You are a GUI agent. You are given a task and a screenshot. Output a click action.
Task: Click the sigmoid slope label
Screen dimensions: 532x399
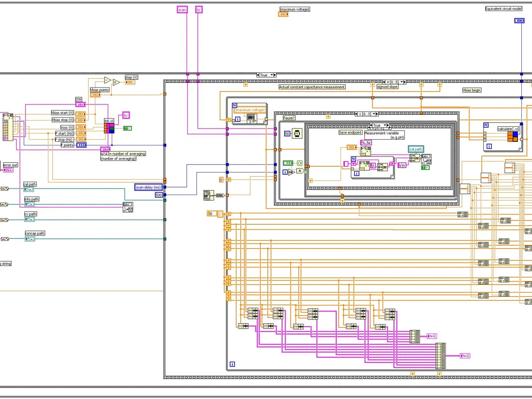tap(387, 87)
